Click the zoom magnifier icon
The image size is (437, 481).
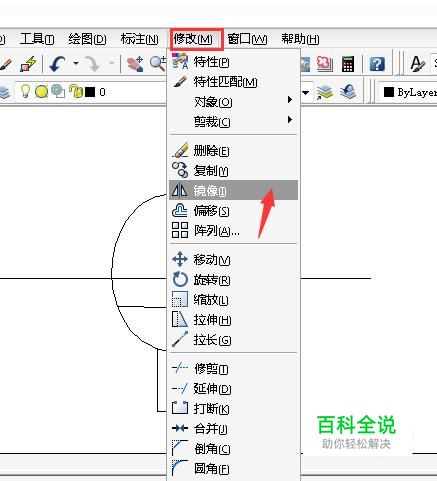pos(158,63)
